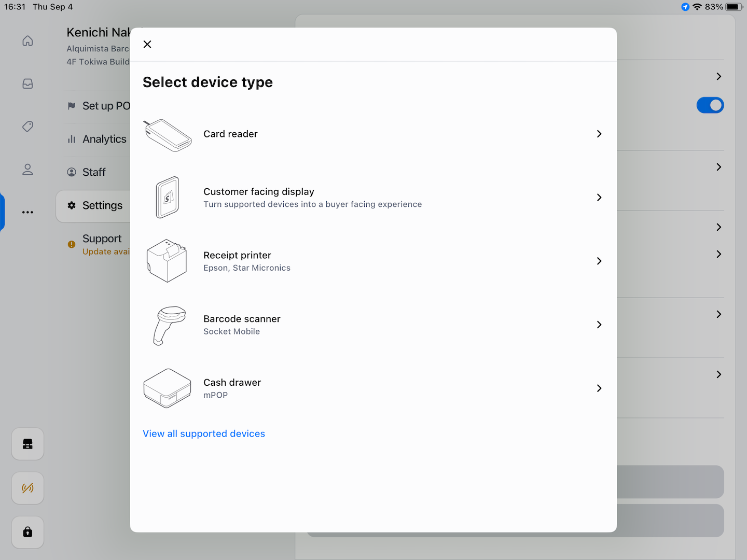Screen dimensions: 747x560
Task: Tap the lock screen padlock icon
Action: click(x=28, y=532)
